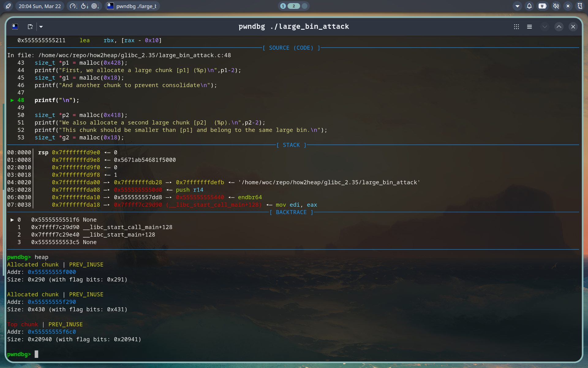Open the clock and date widget
Image resolution: width=588 pixels, height=368 pixels.
(x=40, y=6)
